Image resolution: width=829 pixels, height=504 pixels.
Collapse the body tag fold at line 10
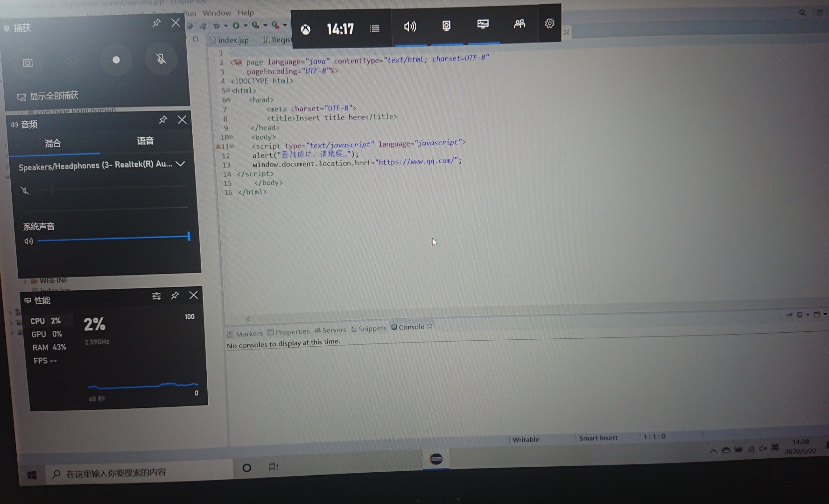[231, 137]
